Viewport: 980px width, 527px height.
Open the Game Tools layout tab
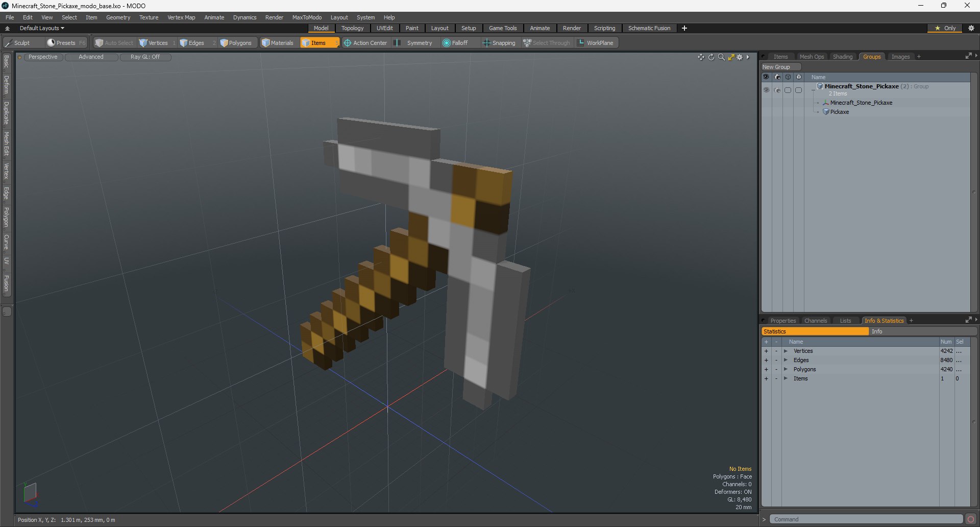pos(503,28)
